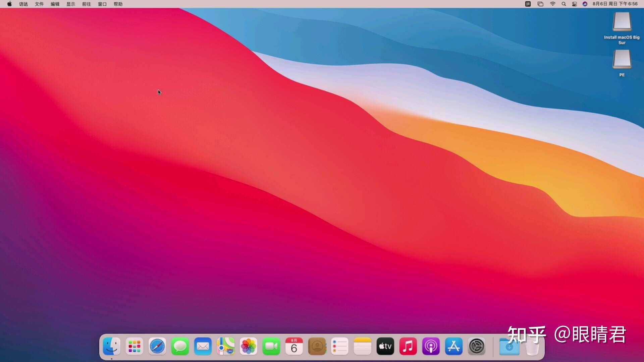Start FaceTime from the Dock
The width and height of the screenshot is (644, 362).
tap(271, 346)
